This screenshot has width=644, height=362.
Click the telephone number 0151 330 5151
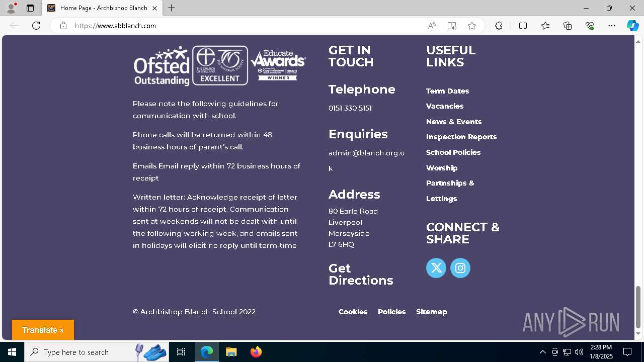pyautogui.click(x=350, y=108)
